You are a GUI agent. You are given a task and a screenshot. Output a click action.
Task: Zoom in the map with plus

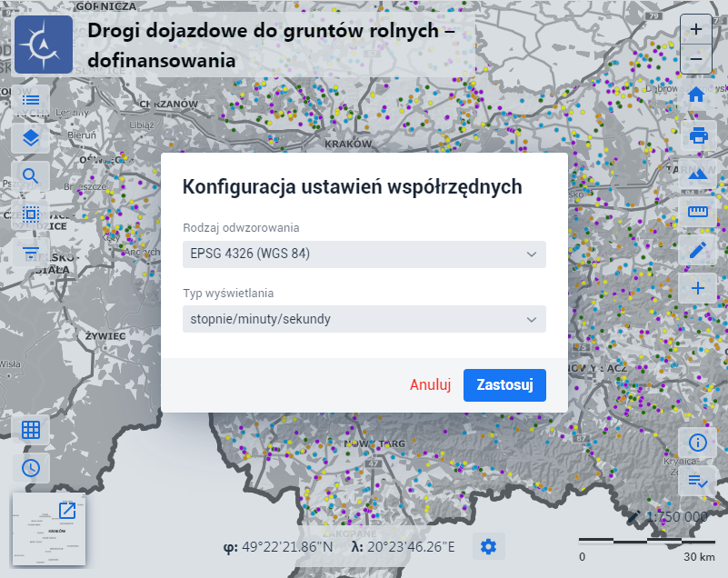tap(696, 29)
